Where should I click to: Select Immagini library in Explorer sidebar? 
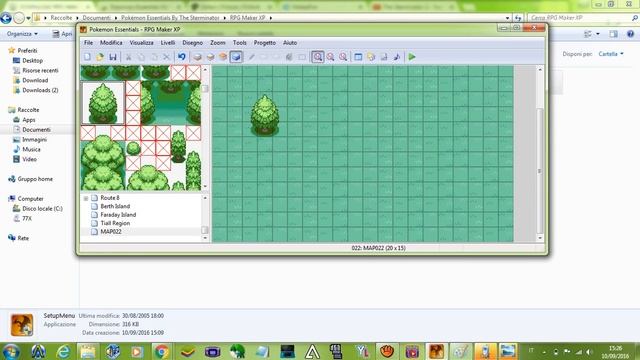pyautogui.click(x=34, y=140)
